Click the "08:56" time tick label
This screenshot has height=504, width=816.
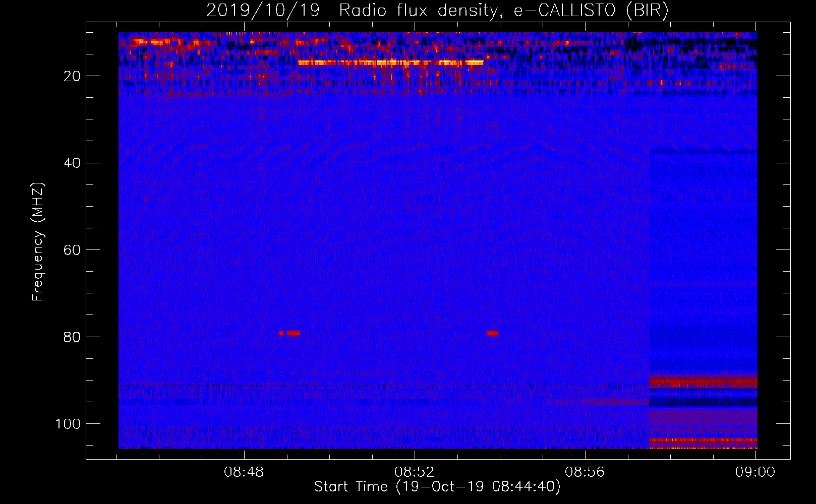coord(585,472)
